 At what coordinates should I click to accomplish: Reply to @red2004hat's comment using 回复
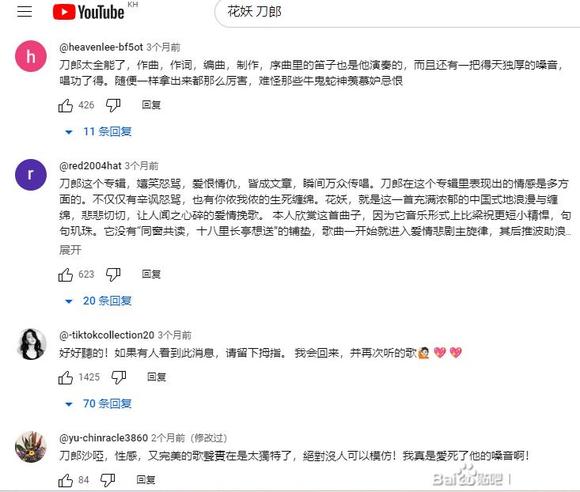(151, 274)
